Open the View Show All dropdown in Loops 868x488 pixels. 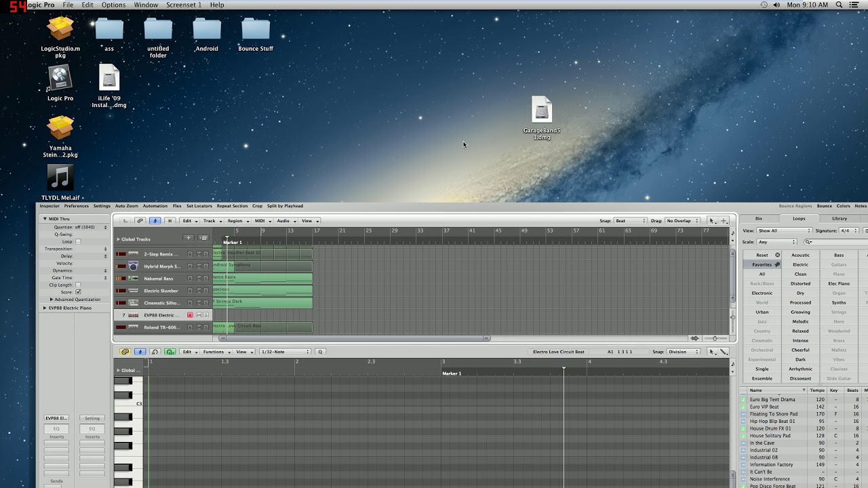tap(784, 230)
